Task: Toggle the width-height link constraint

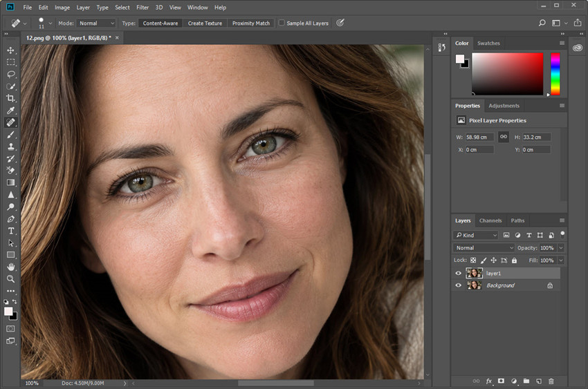Action: (503, 137)
